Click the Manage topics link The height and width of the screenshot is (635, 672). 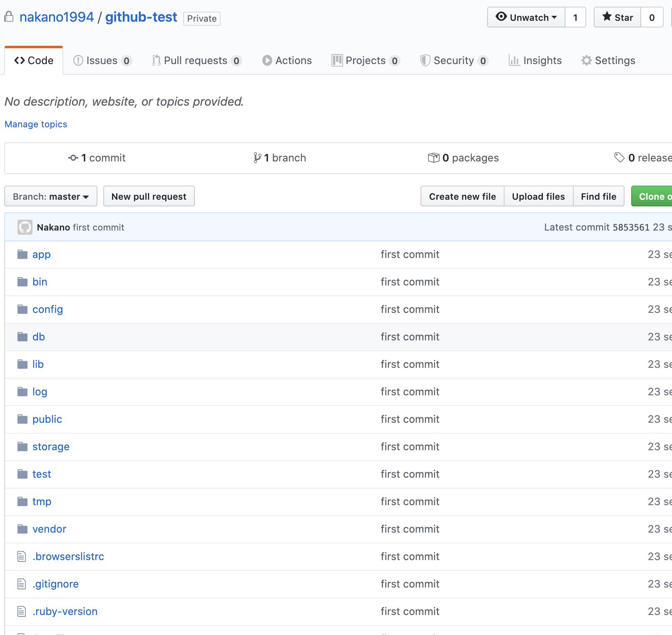click(x=36, y=124)
